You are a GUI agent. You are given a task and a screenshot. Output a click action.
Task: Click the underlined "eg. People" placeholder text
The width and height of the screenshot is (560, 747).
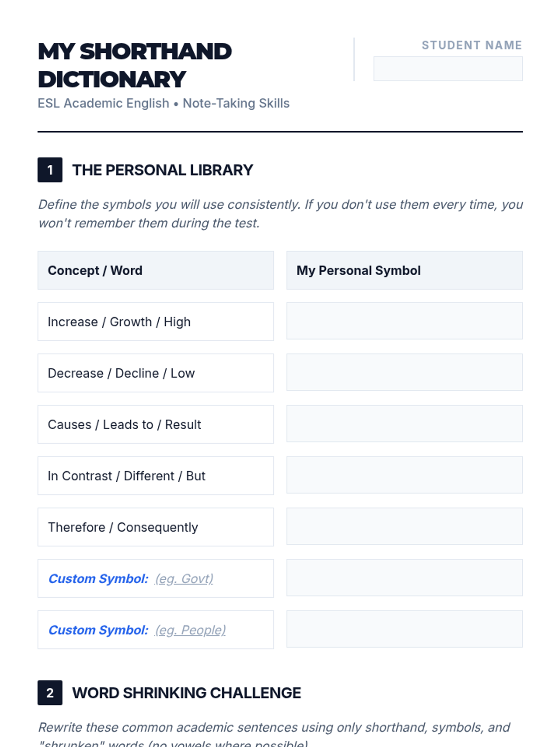pos(190,630)
